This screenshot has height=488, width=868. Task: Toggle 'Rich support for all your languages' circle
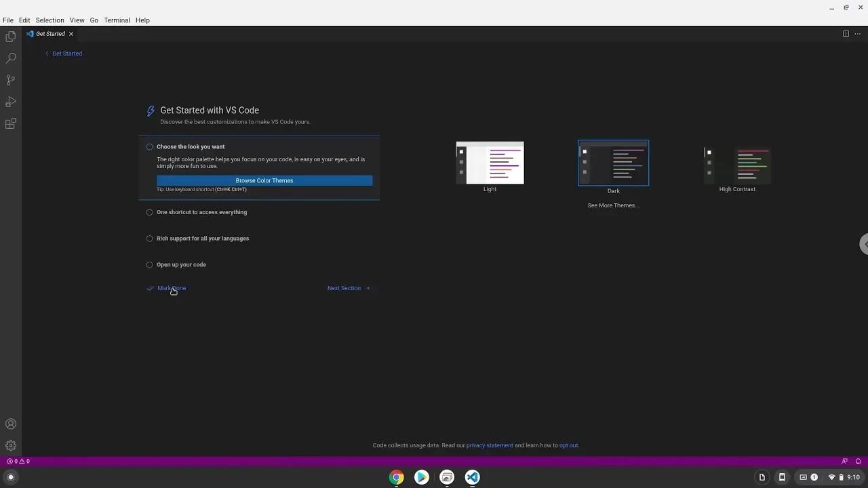(x=150, y=239)
